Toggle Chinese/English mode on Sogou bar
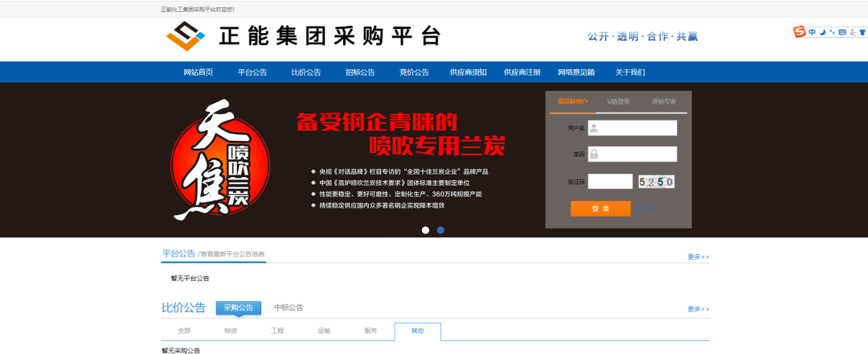 click(x=812, y=32)
